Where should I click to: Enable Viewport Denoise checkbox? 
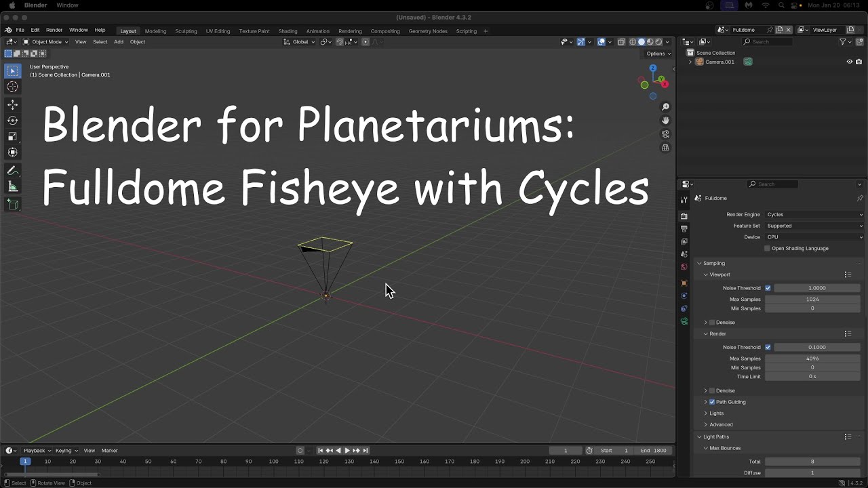point(711,322)
